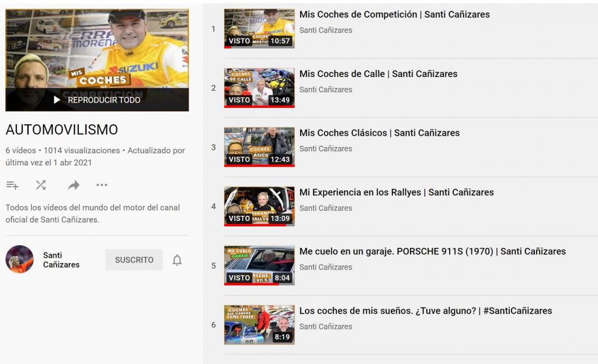
Task: Click the Porsche 911S video thumbnail
Action: point(259,265)
